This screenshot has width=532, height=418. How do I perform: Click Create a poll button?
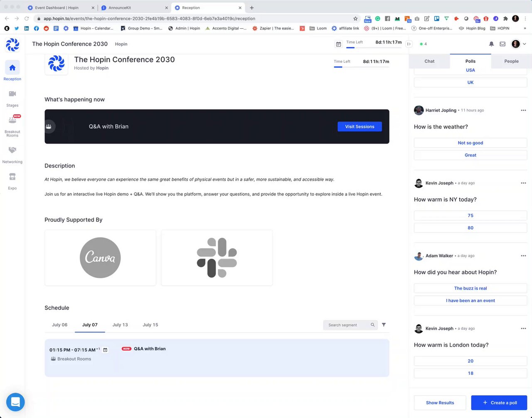tap(499, 403)
